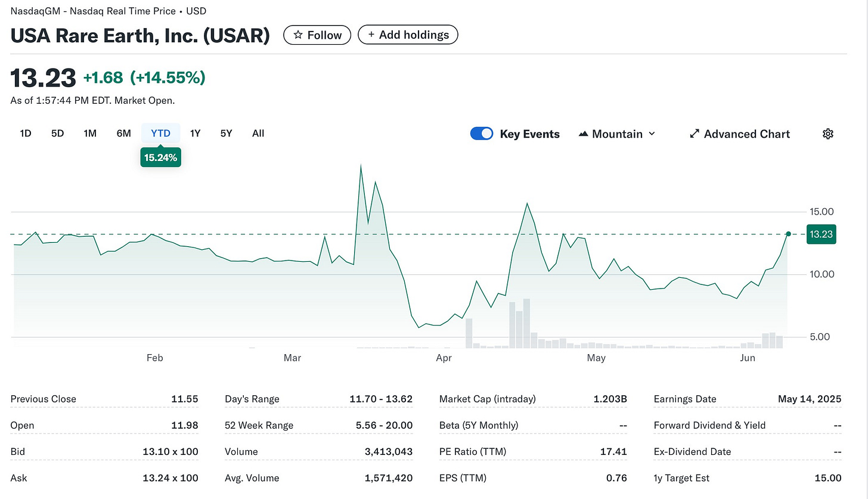Click the (+14.55%) percent change
The height and width of the screenshot is (499, 868).
pyautogui.click(x=168, y=78)
